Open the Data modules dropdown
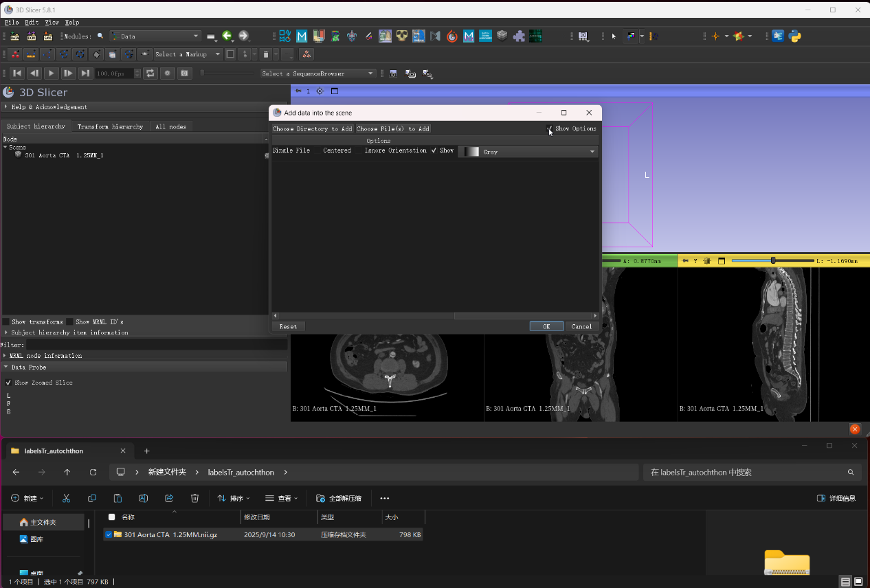This screenshot has height=588, width=870. [x=155, y=36]
